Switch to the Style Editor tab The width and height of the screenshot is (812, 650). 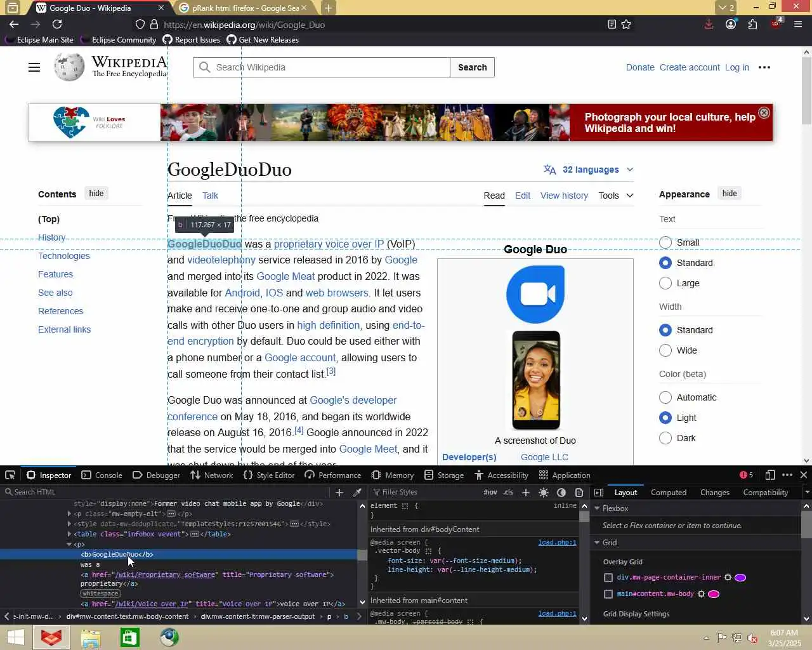click(269, 475)
